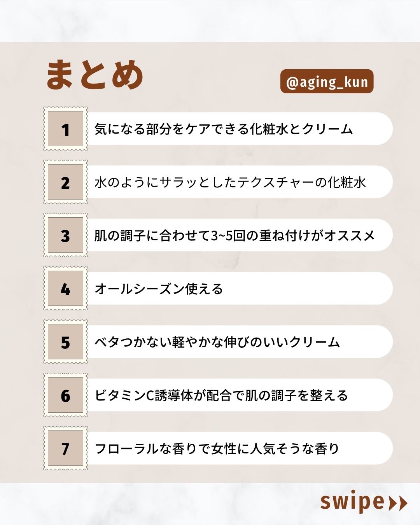Click the サラッとしたテクスチャー row text
This screenshot has width=420, height=525.
pyautogui.click(x=230, y=182)
